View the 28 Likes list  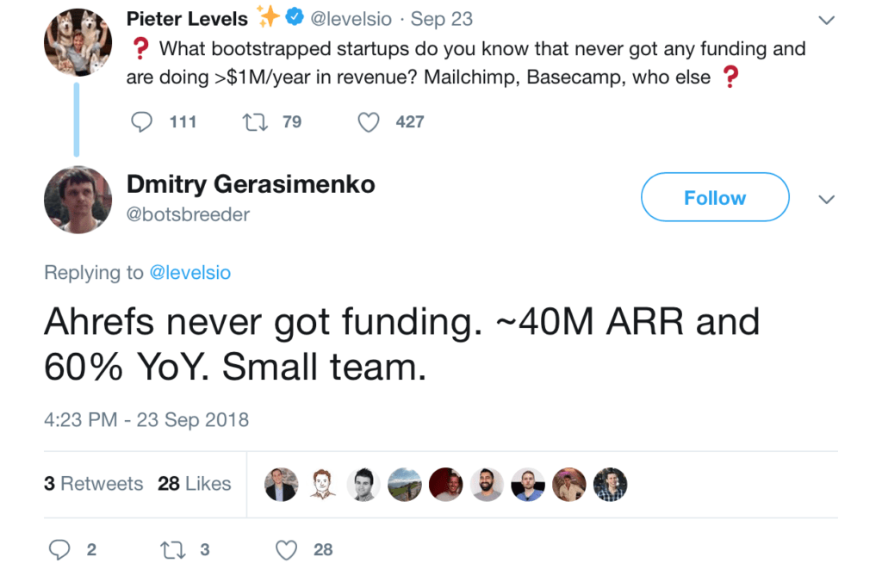point(194,484)
